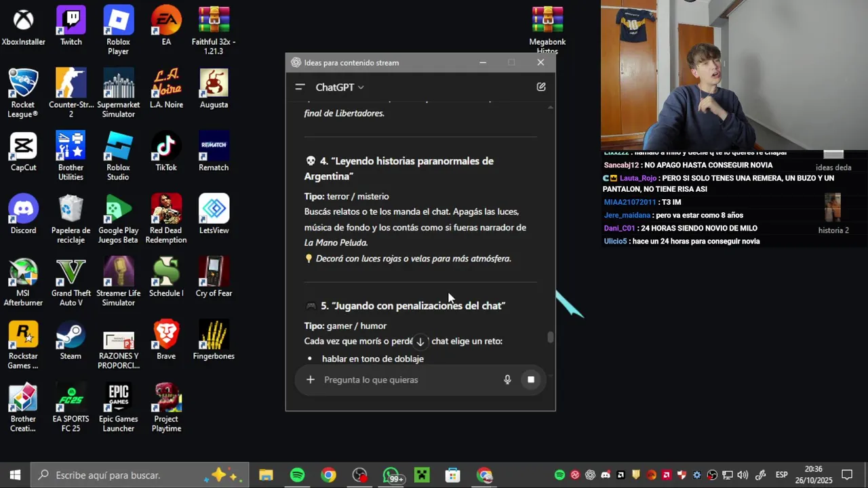Select the Roblox Studio desktop icon
The height and width of the screenshot is (488, 868).
[119, 157]
